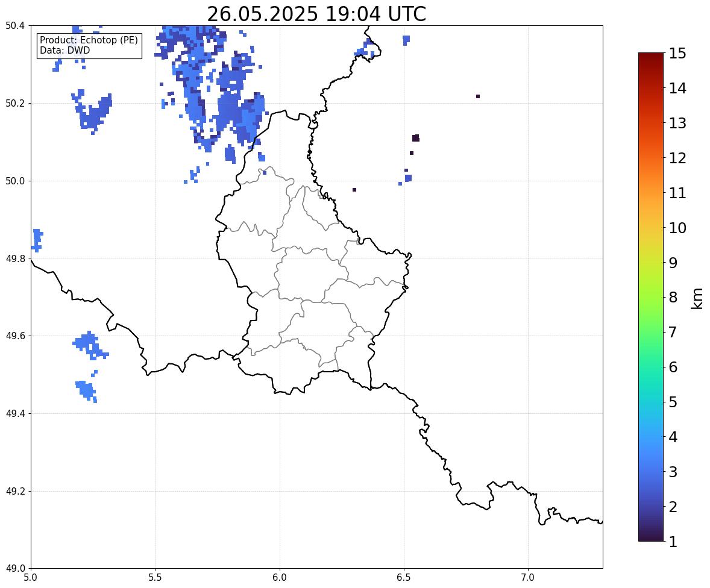Click the latitude tick label 49.8

(15, 258)
